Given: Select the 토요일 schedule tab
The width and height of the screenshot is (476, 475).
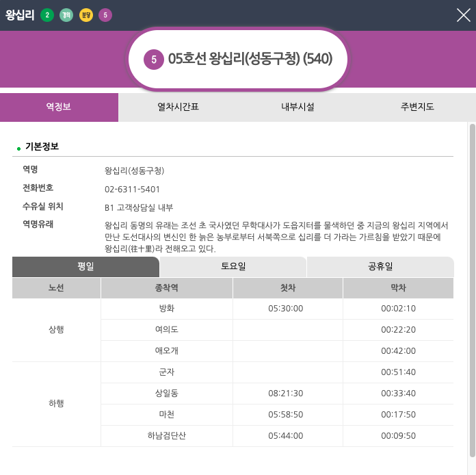Looking at the screenshot, I should click(x=233, y=266).
